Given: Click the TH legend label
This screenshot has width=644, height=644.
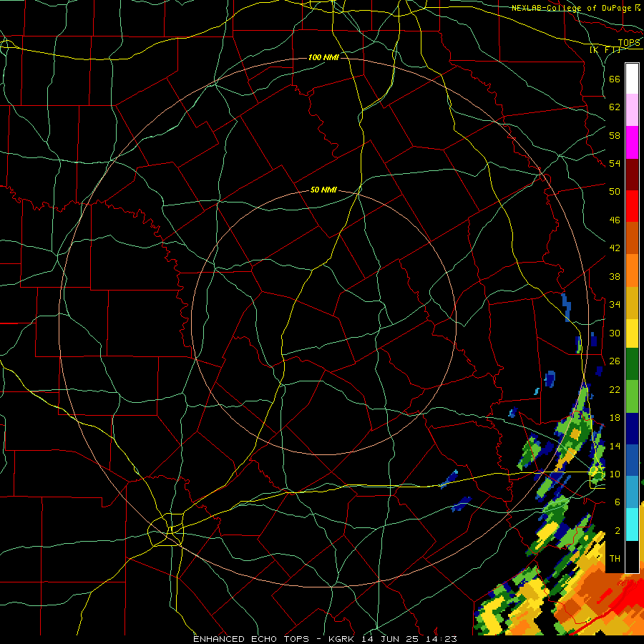Looking at the screenshot, I should [x=615, y=559].
